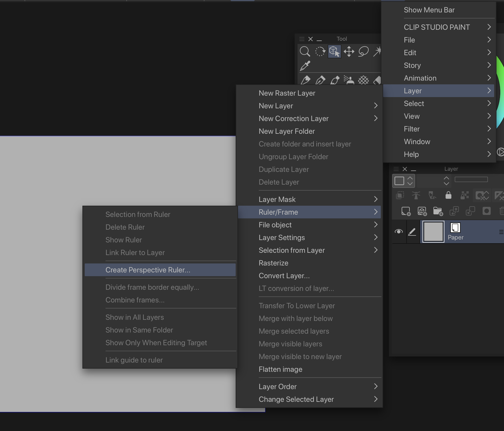Click the New 3D layer icon
This screenshot has height=431, width=504.
click(422, 211)
